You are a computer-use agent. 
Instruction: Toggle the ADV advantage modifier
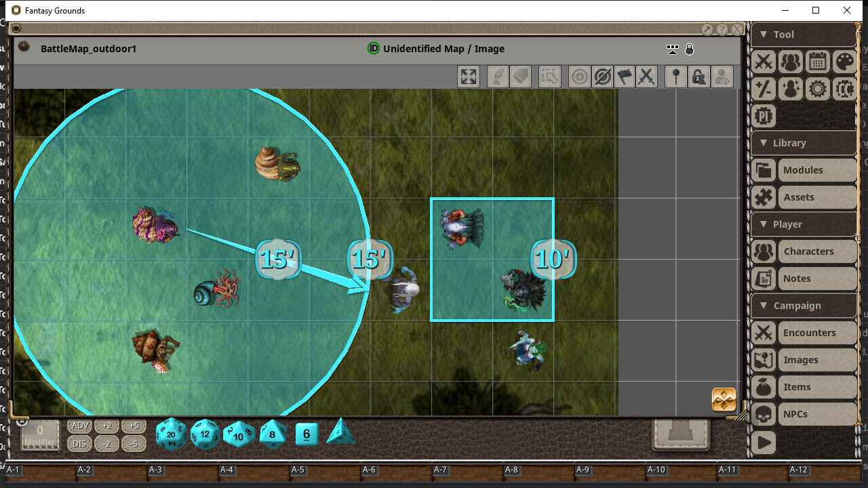pyautogui.click(x=80, y=426)
